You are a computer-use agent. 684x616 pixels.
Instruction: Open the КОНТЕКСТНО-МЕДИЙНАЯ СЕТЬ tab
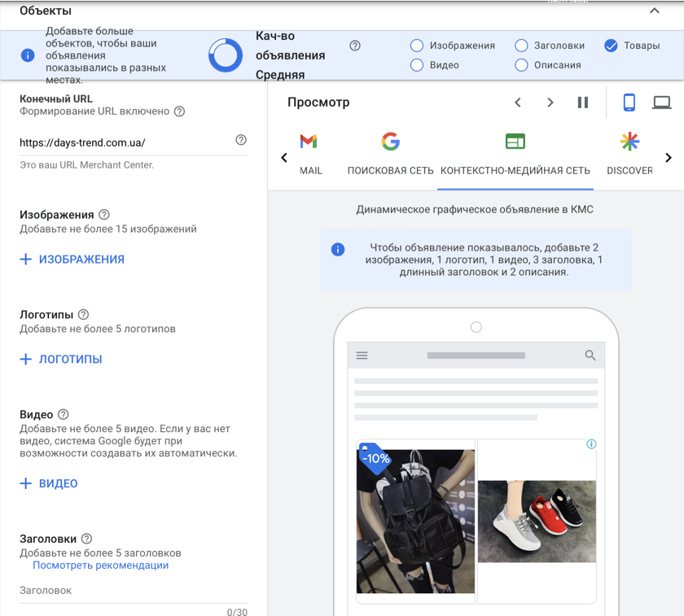pos(515,155)
